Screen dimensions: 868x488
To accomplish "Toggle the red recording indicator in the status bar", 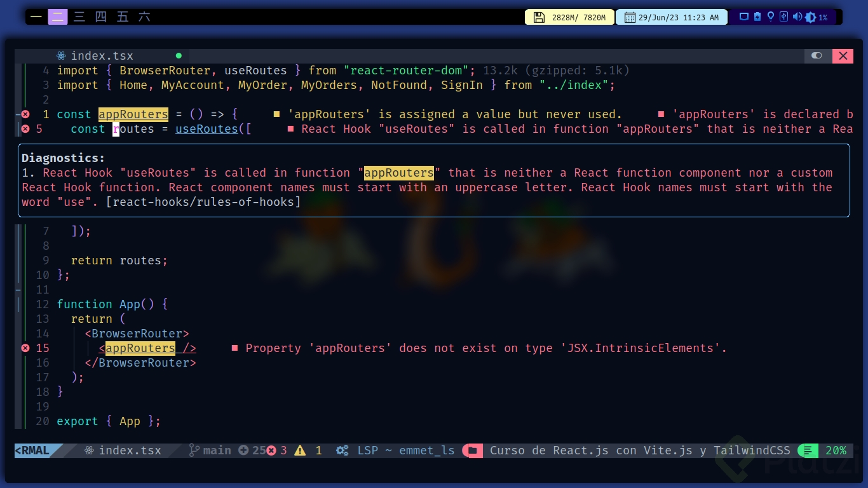I will click(x=472, y=451).
